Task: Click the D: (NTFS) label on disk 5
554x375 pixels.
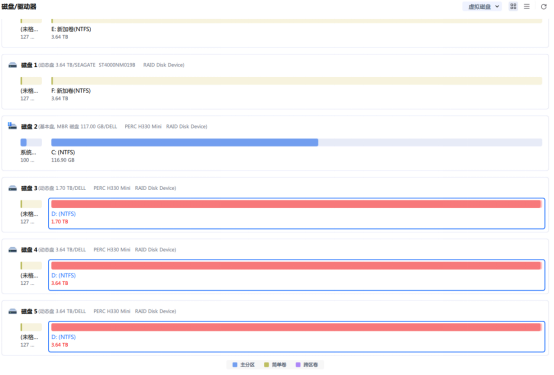Action: [64, 337]
